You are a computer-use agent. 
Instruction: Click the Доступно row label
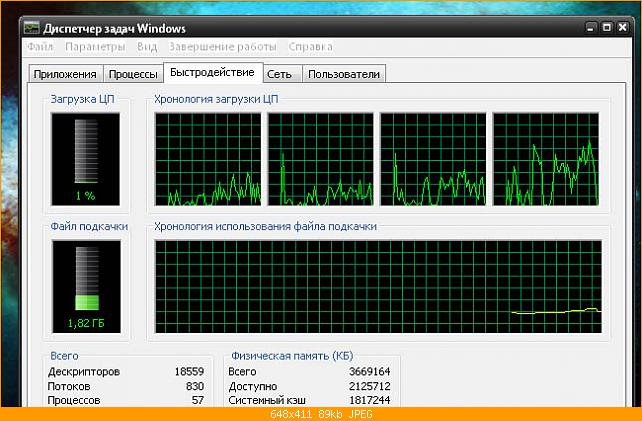[x=253, y=386]
